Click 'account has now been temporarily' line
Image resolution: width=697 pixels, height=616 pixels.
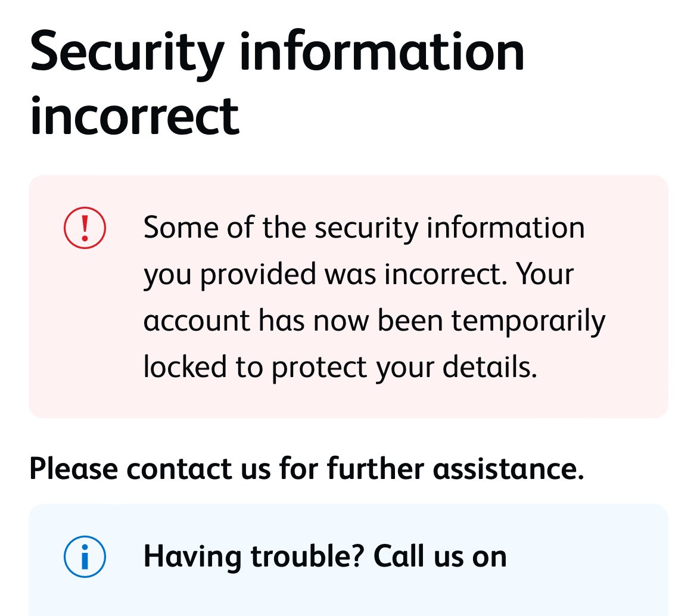tap(374, 321)
